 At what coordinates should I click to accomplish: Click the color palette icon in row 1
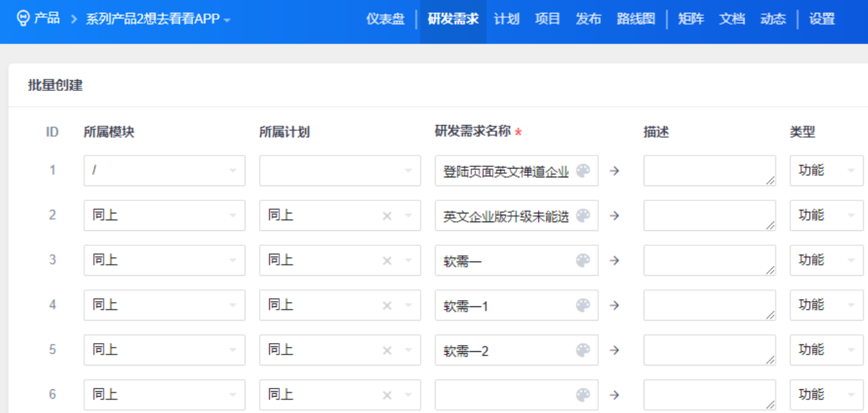tap(583, 170)
